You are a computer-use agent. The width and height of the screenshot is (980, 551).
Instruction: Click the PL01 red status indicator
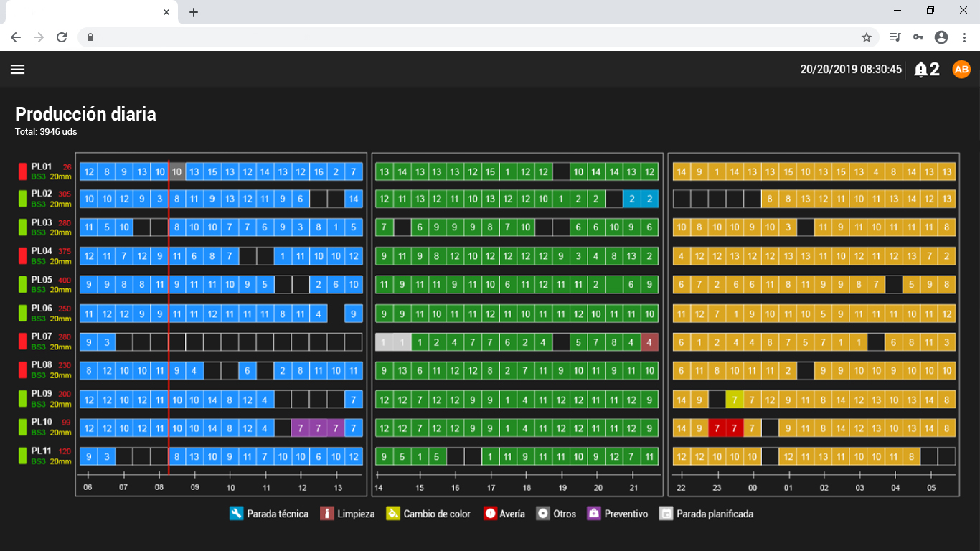(22, 171)
